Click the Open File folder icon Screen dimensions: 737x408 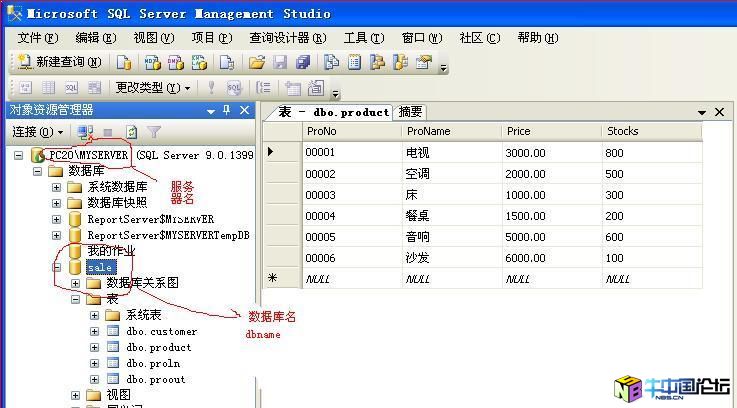257,62
